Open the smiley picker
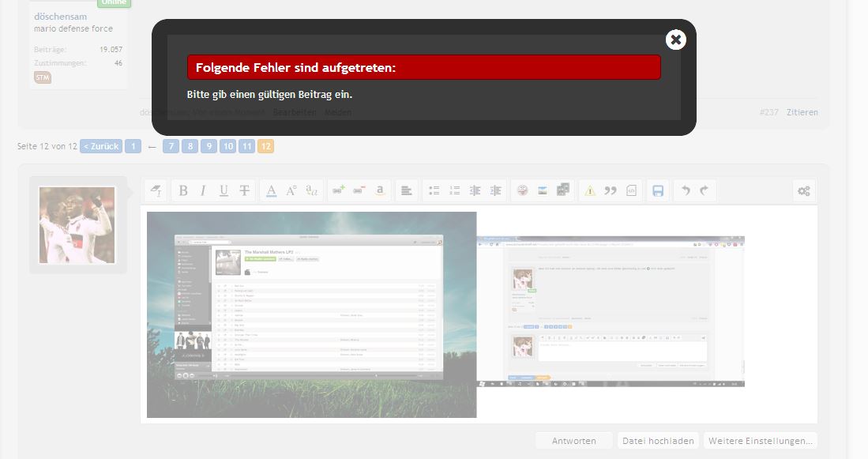The height and width of the screenshot is (459, 868). [522, 190]
